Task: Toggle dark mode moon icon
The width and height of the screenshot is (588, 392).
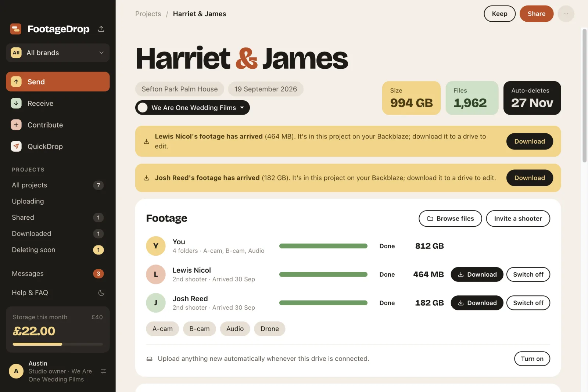Action: 101,293
